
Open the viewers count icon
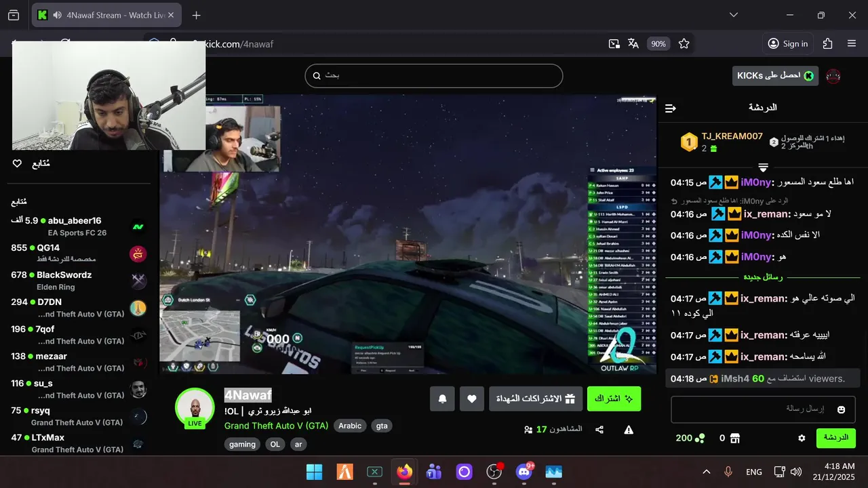coord(528,430)
